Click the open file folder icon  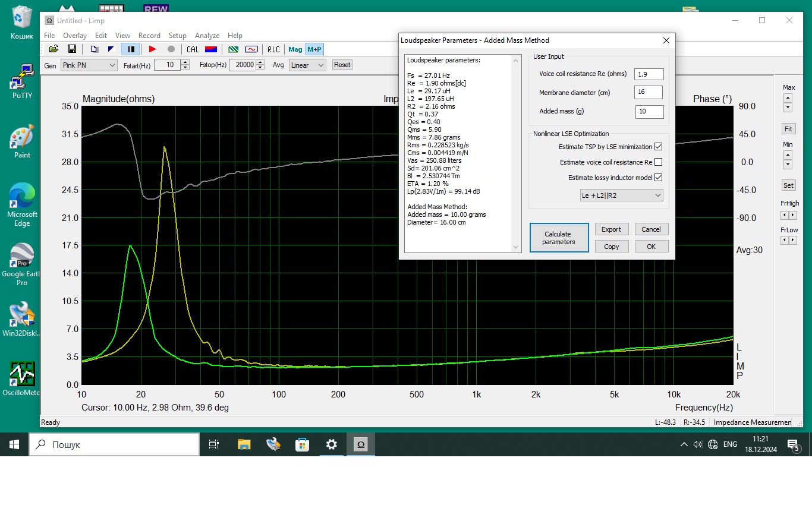(x=53, y=49)
